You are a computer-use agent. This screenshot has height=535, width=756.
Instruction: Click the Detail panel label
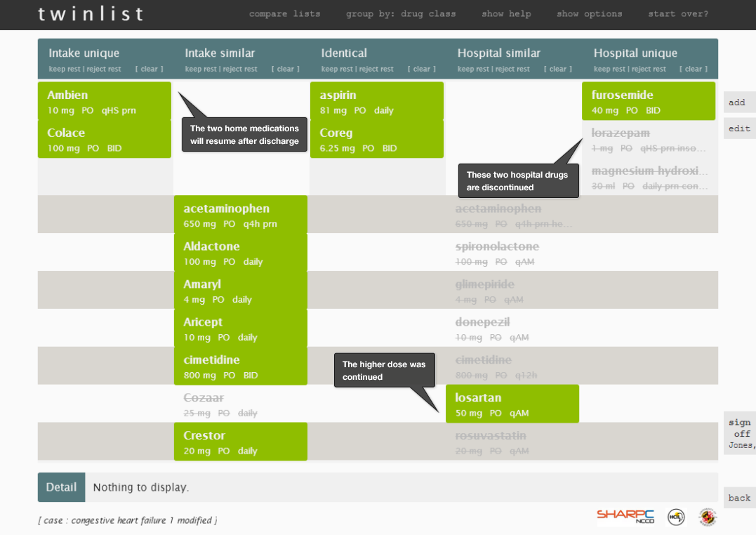pyautogui.click(x=61, y=487)
